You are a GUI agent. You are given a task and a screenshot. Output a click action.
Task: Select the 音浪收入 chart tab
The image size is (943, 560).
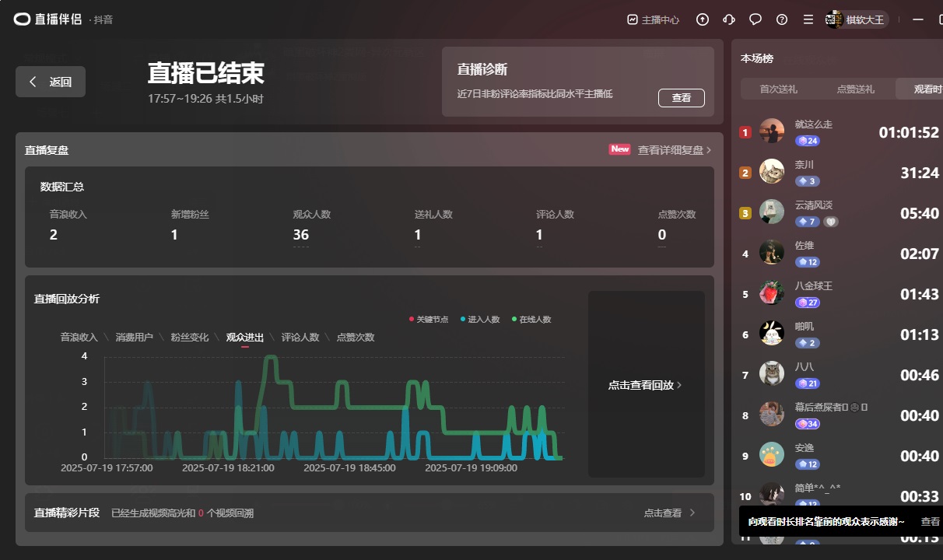point(79,338)
